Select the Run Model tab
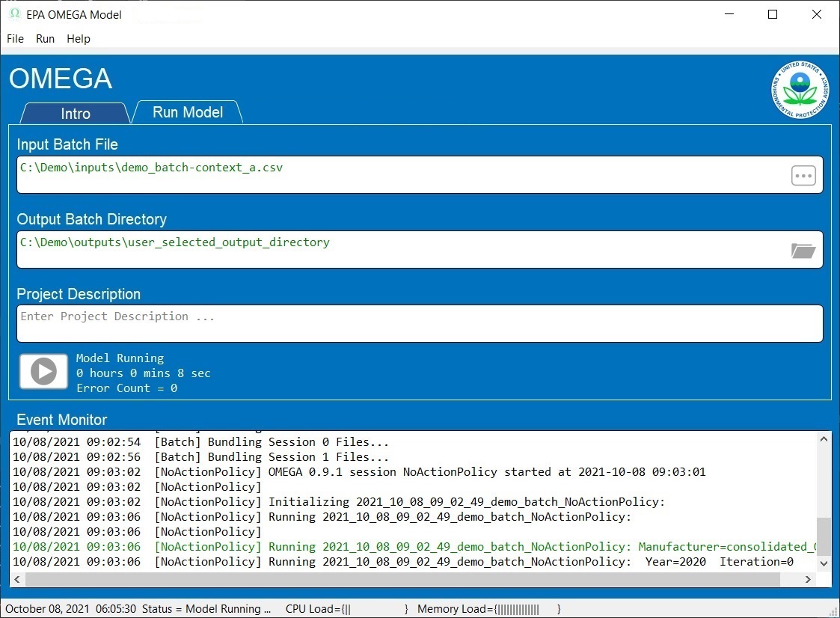840x618 pixels. (188, 112)
